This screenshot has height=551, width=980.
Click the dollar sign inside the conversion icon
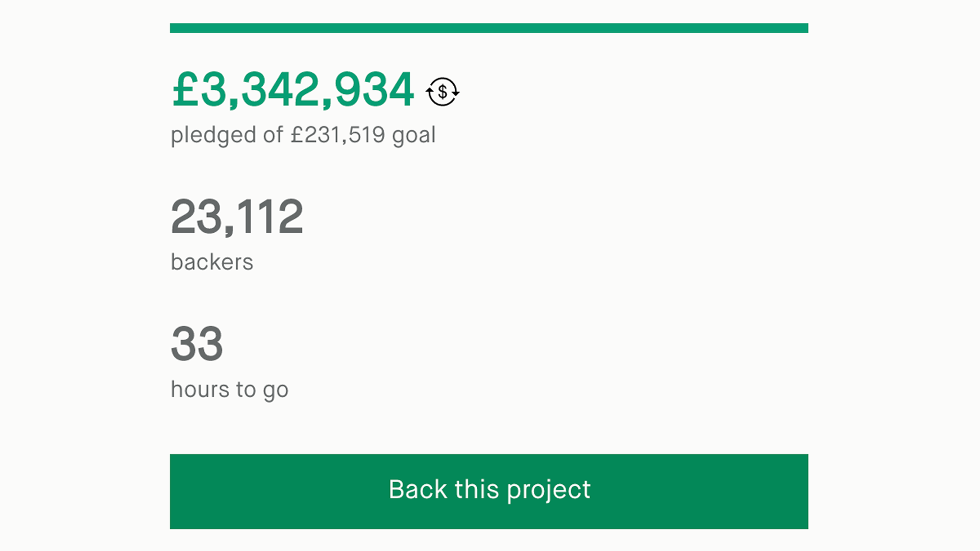pos(443,92)
